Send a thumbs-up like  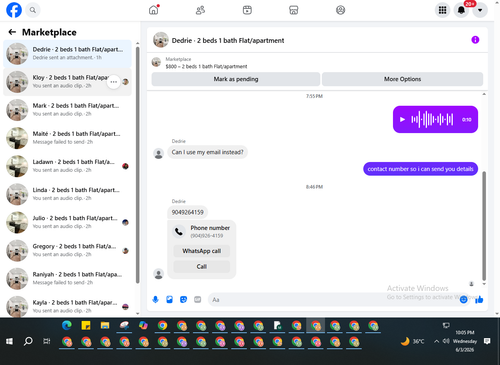(479, 299)
